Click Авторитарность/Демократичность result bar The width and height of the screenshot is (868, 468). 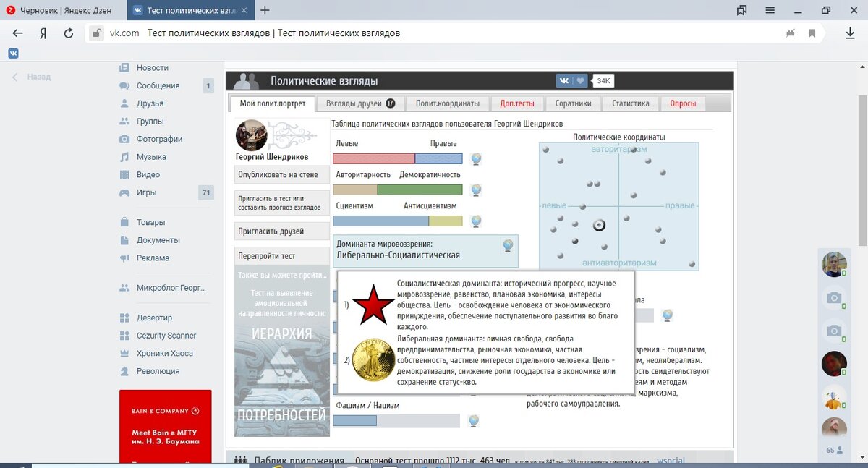pos(398,190)
